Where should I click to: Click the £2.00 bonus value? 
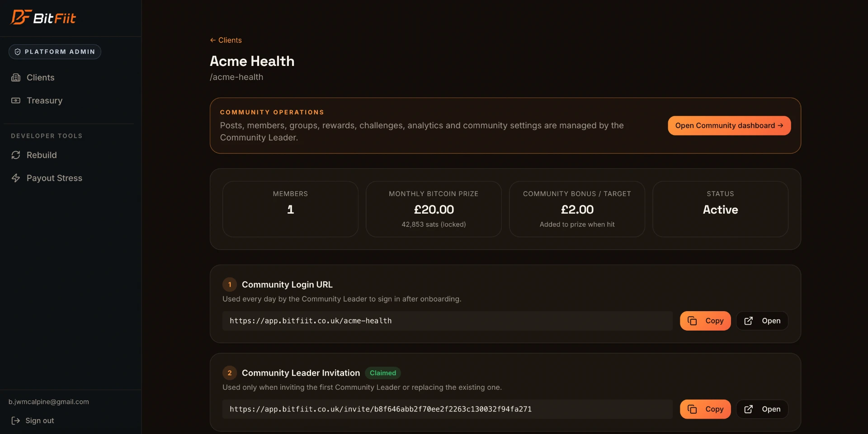(577, 210)
